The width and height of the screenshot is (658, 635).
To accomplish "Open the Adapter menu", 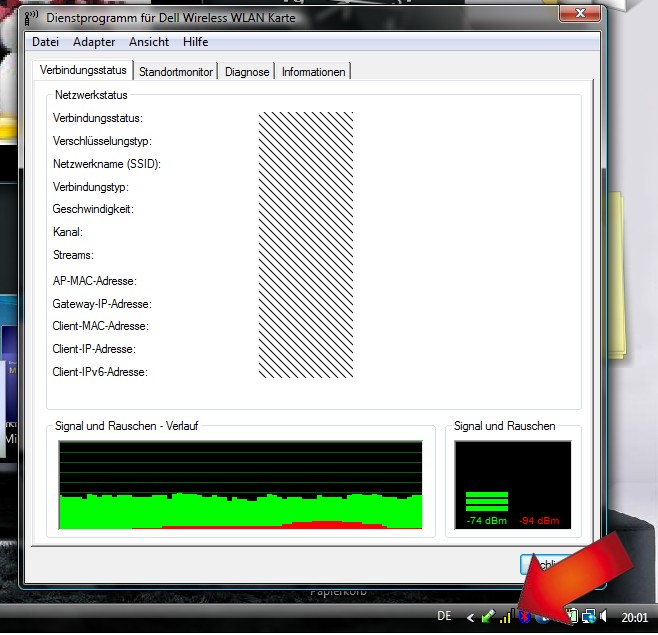I will pos(94,42).
